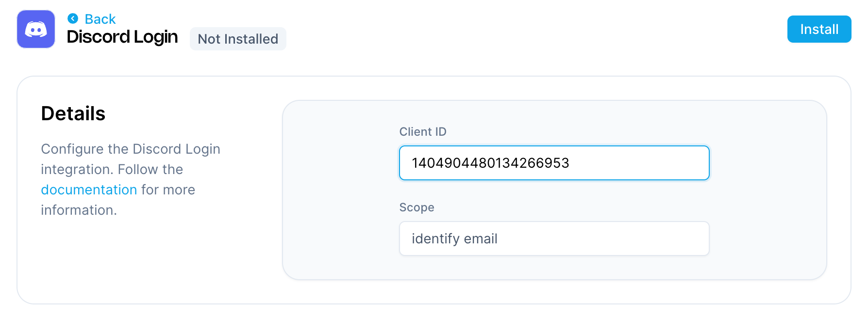Click inside the Scope input box
This screenshot has width=868, height=318.
click(553, 238)
